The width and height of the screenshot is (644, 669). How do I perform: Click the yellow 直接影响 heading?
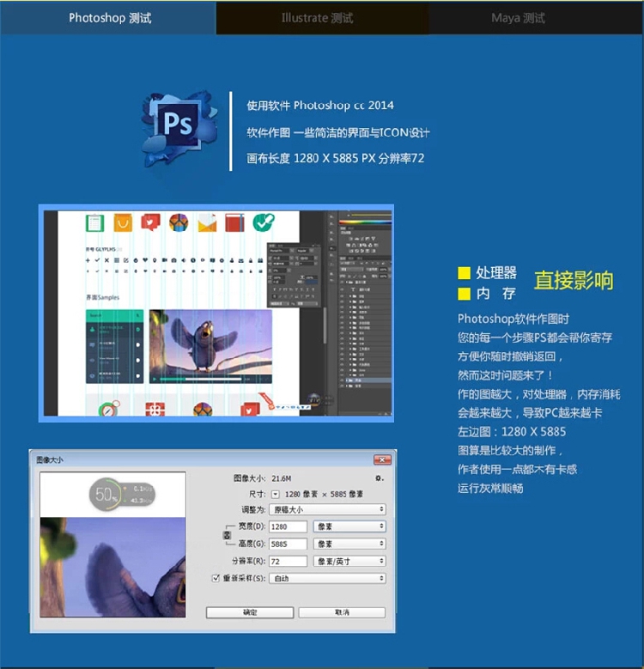[574, 281]
